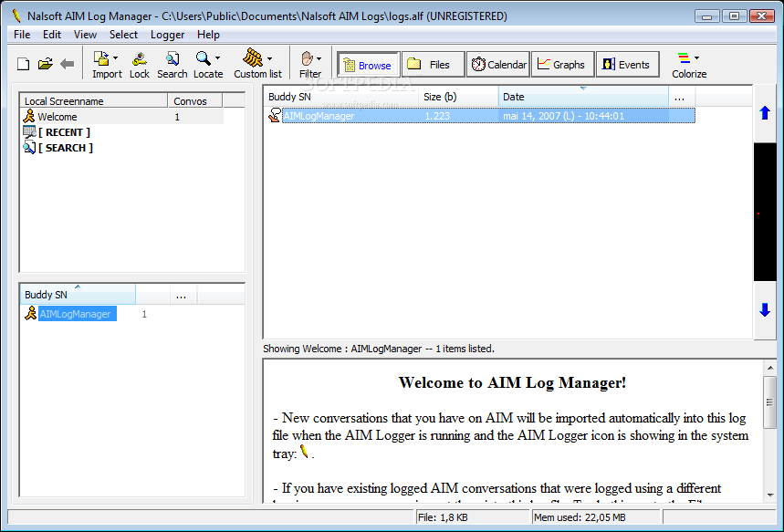
Task: Click the 'Showing Welcome : AIMLogManager' status text
Action: 379,349
